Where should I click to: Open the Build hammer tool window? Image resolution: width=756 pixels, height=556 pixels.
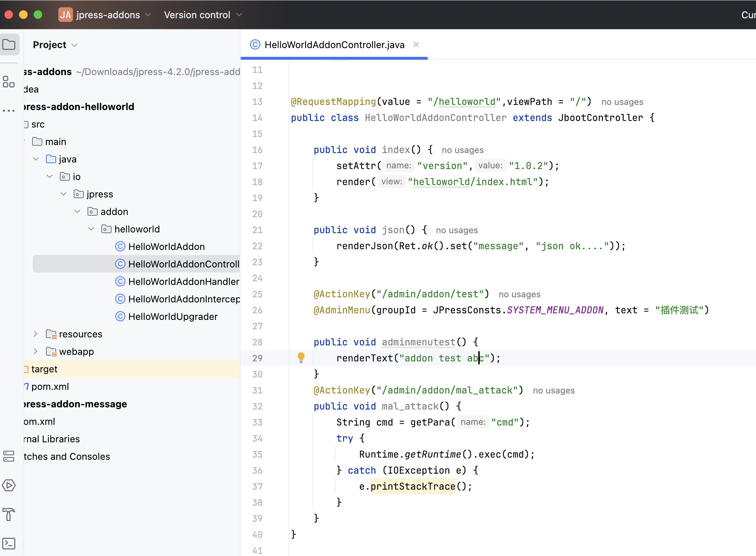[8, 514]
